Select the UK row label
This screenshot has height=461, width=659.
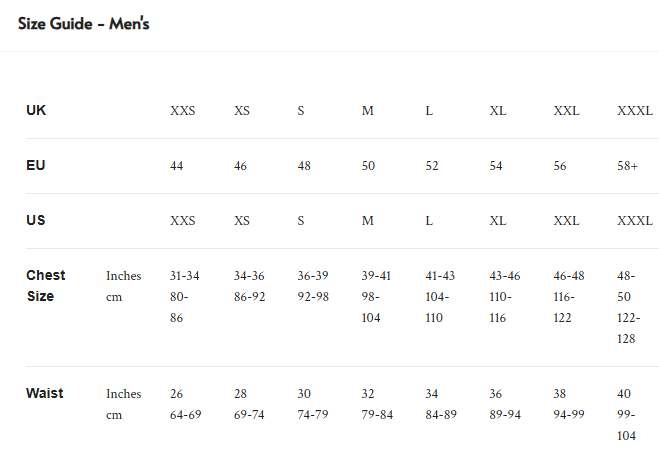pos(36,110)
